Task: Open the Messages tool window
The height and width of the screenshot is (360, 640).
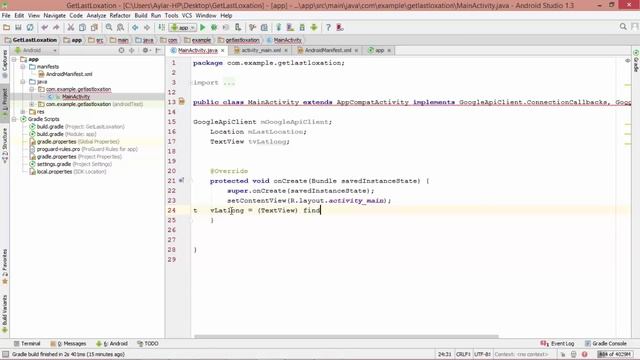Action: 68,344
